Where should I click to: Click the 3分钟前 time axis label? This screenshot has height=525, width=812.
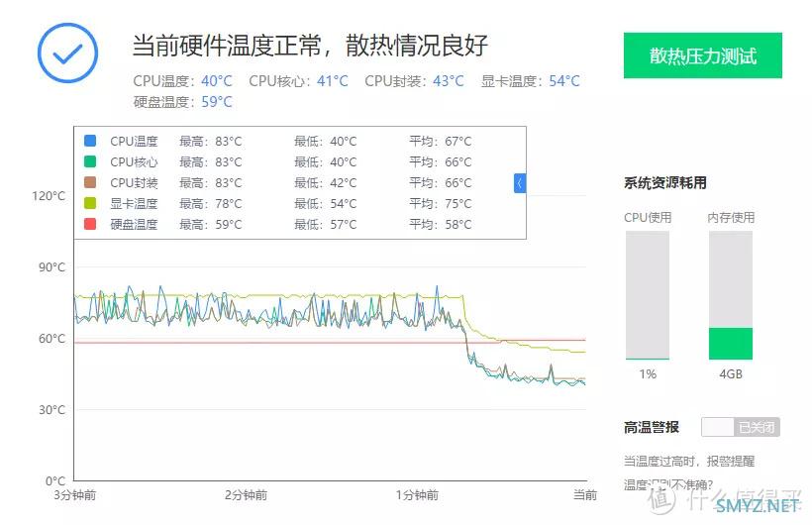click(x=74, y=495)
